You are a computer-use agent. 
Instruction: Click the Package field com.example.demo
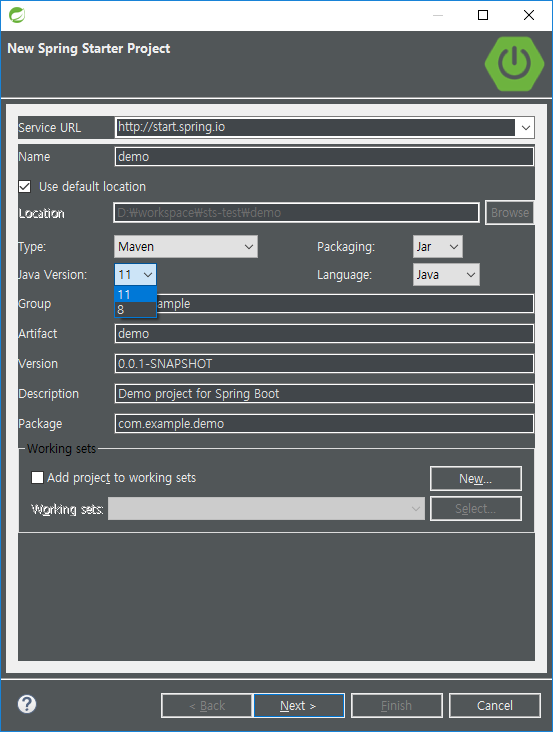324,423
